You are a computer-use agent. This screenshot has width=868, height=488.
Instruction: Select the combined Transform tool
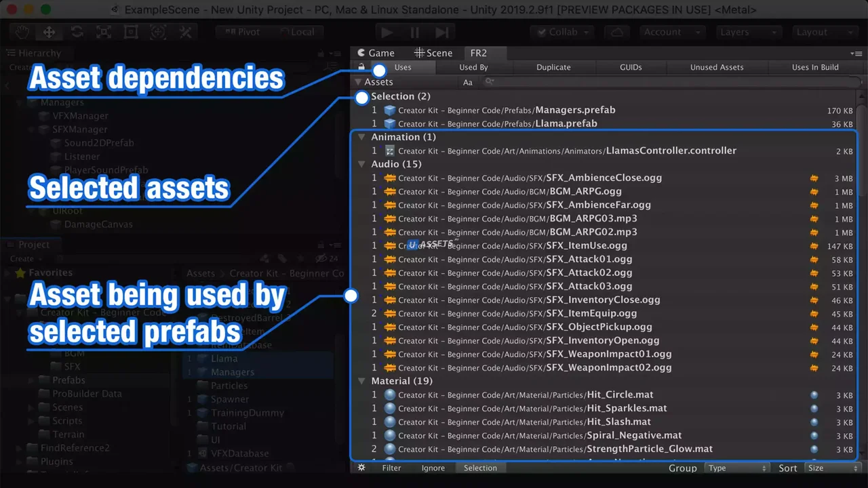point(158,32)
